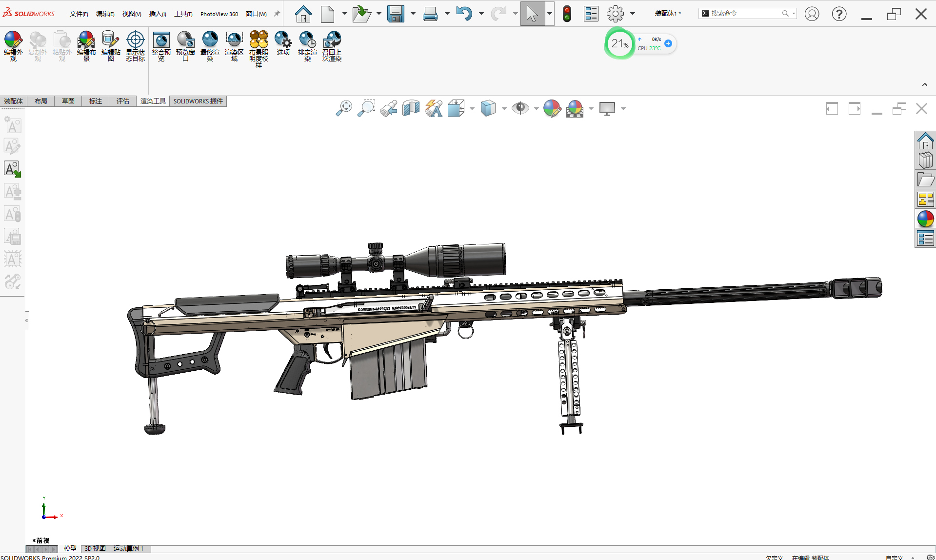
Task: Open the Help question mark button
Action: (x=839, y=14)
